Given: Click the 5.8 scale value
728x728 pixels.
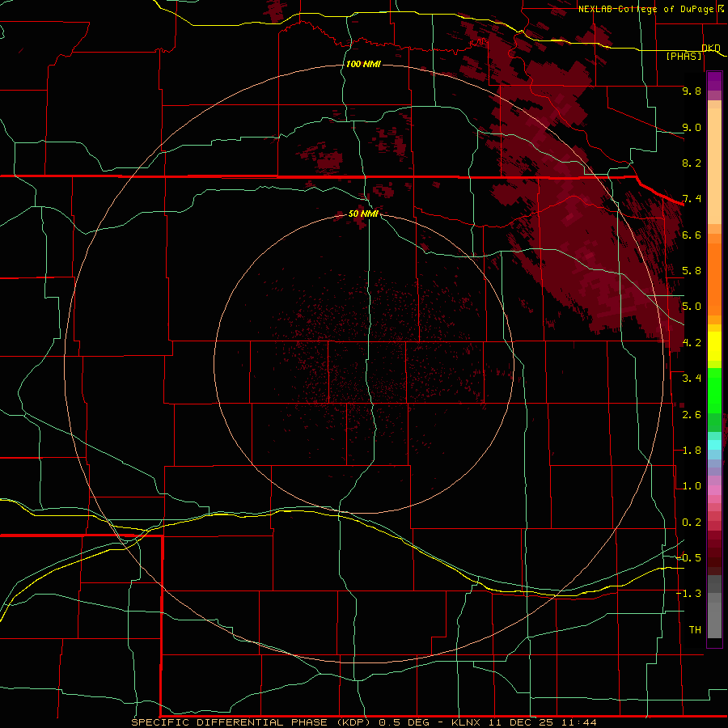Looking at the screenshot, I should [692, 271].
